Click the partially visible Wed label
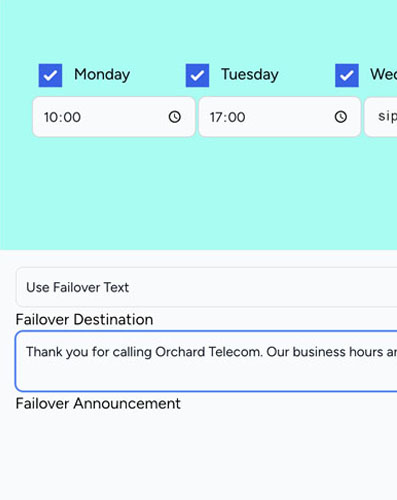Image resolution: width=397 pixels, height=500 pixels. click(383, 74)
